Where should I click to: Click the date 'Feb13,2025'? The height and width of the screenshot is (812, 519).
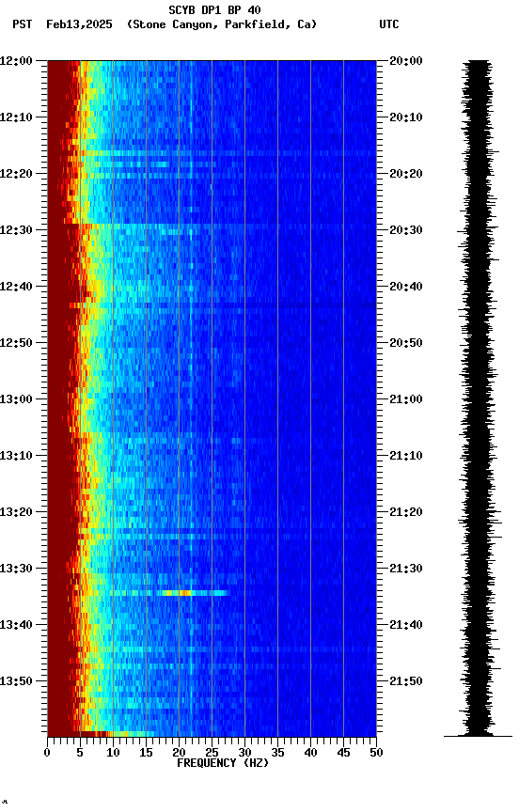[x=79, y=24]
